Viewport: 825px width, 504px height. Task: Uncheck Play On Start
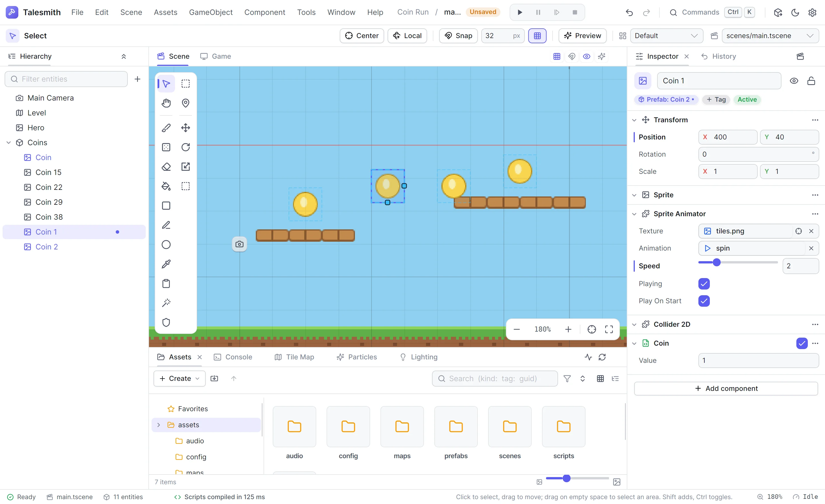coord(704,301)
